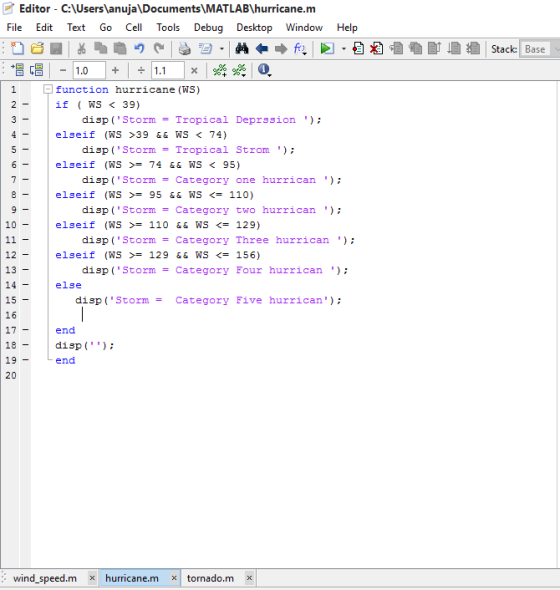Open the Stack Base dropdown
The image size is (560, 590).
[x=540, y=49]
